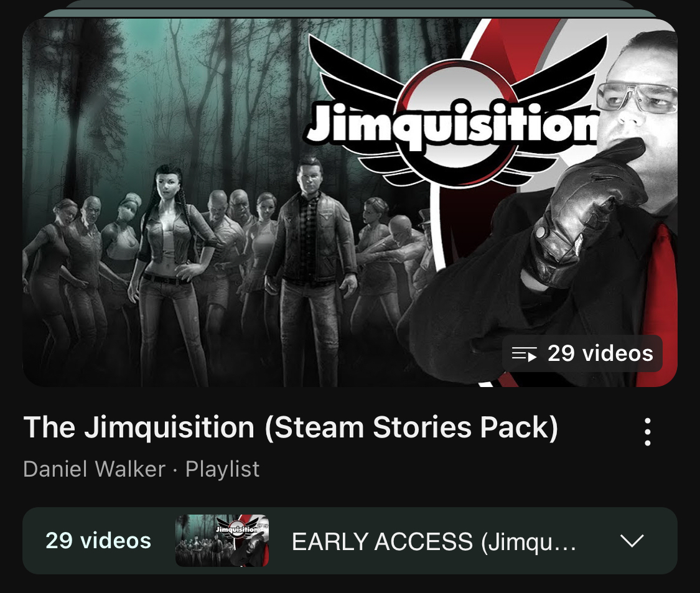This screenshot has width=700, height=593.
Task: Tap the "29 videos" badge on the thumbnail
Action: click(x=582, y=353)
